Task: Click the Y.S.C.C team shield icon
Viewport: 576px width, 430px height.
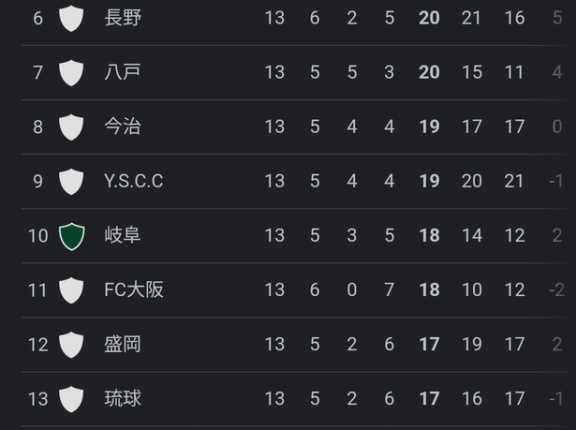Action: pos(71,181)
